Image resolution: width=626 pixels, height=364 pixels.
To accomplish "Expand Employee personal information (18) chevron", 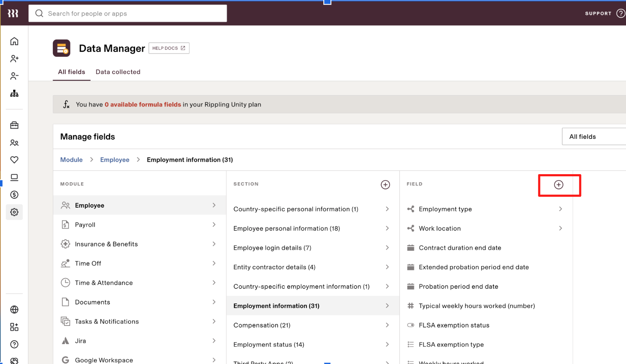I will [x=387, y=228].
